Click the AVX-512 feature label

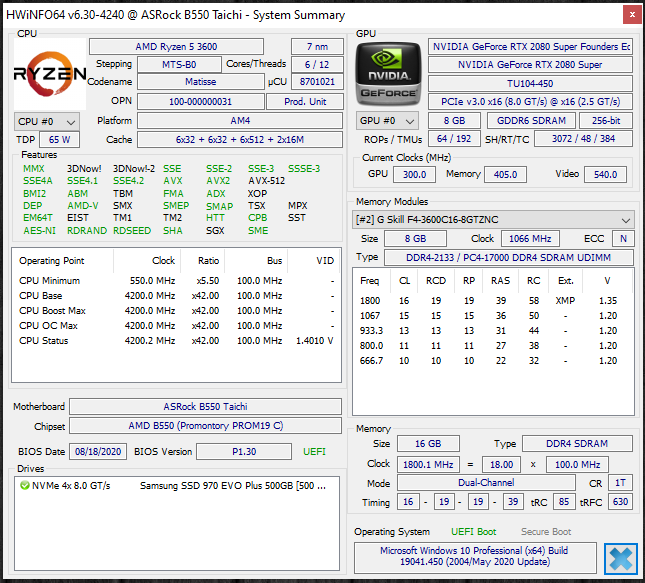266,181
